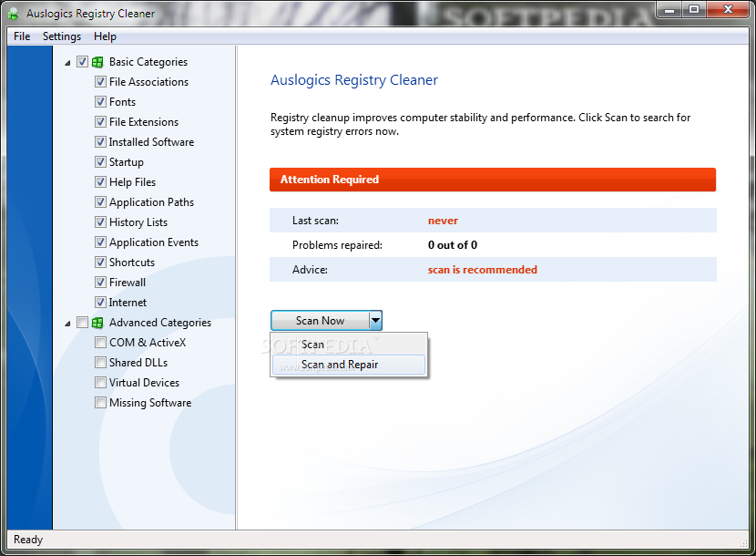This screenshot has width=756, height=556.
Task: Click the 'Advice:' label
Action: tap(310, 270)
